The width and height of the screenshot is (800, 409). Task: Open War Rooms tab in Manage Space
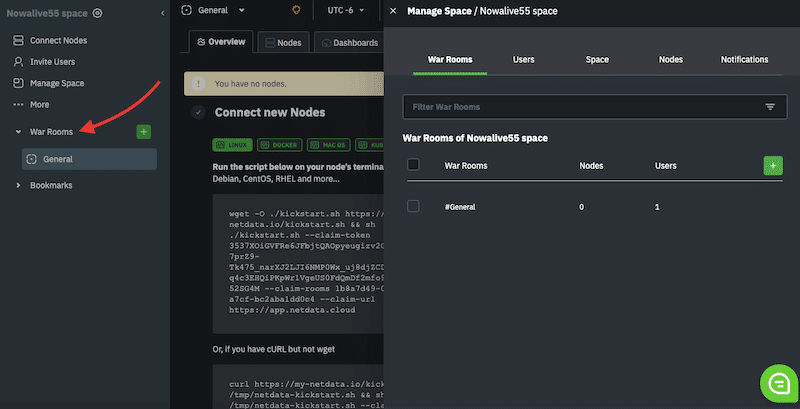(x=450, y=60)
